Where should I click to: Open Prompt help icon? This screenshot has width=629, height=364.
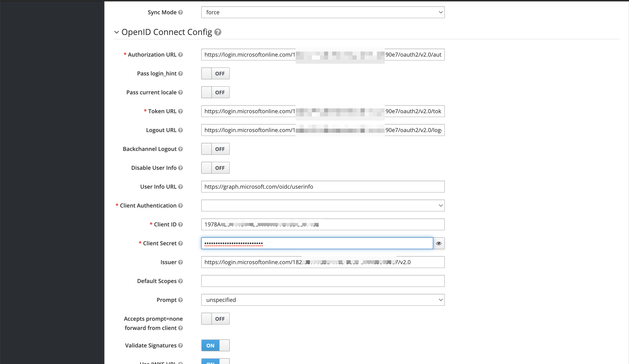pyautogui.click(x=181, y=300)
